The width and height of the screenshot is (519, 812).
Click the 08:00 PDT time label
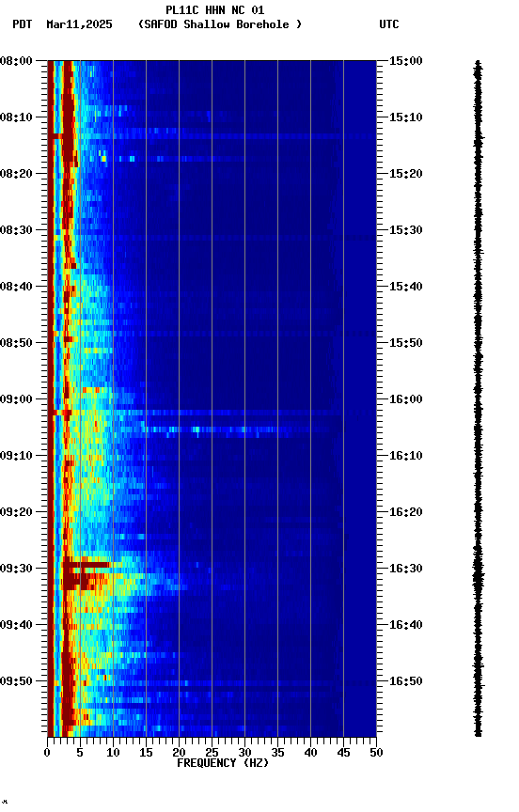click(x=16, y=61)
